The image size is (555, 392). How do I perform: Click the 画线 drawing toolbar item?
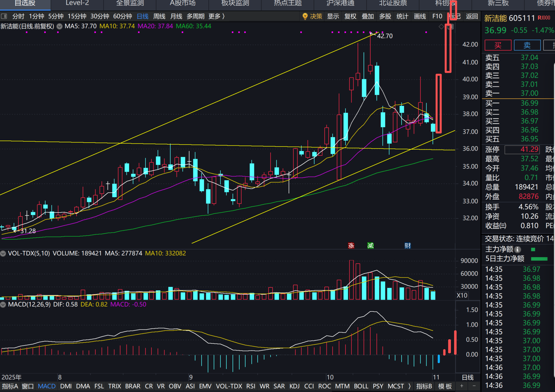coord(420,16)
